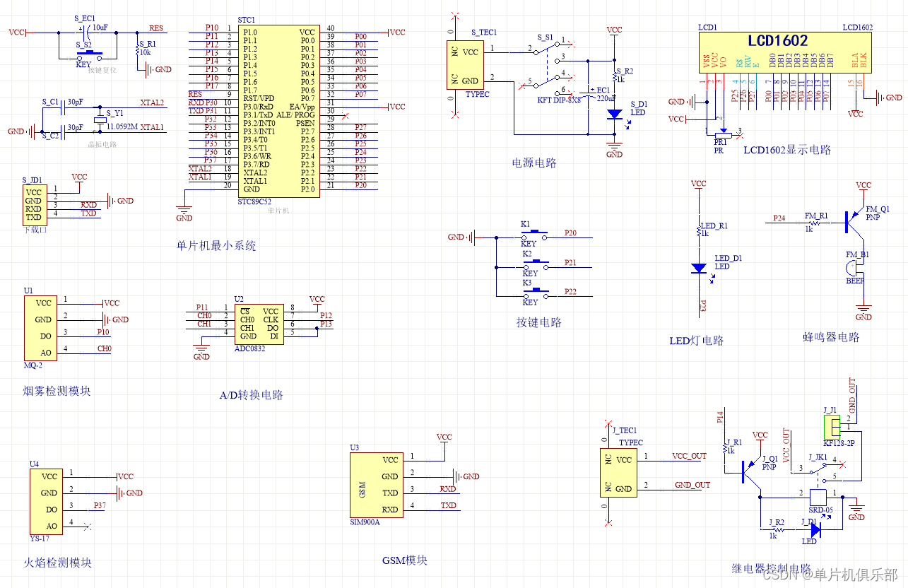Select the 'GSM模块' section title
This screenshot has height=588, width=908.
pos(405,560)
